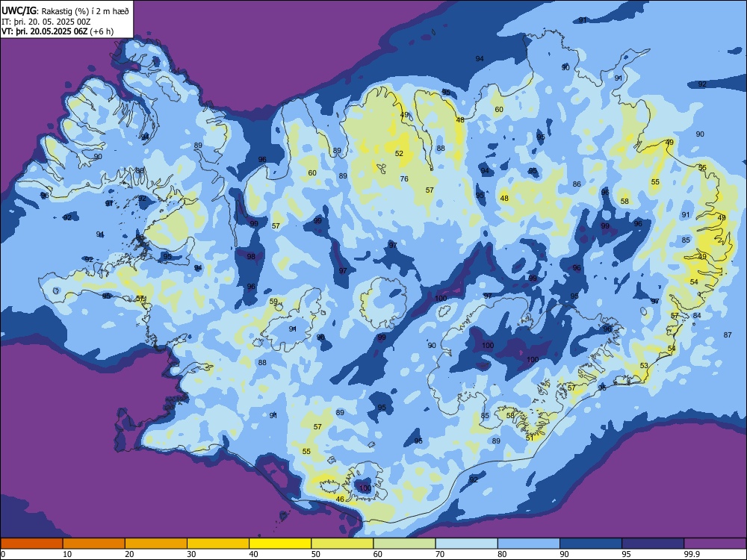
Task: Click the 'VT: þri. 20.05.2025 06Z (+6 h)' line
Action: 58,31
